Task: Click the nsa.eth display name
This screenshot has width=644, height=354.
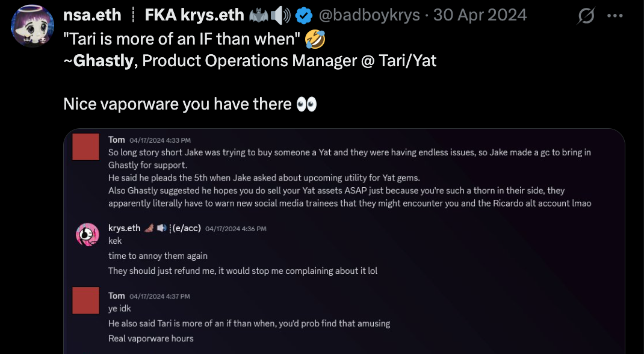Action: pyautogui.click(x=92, y=15)
